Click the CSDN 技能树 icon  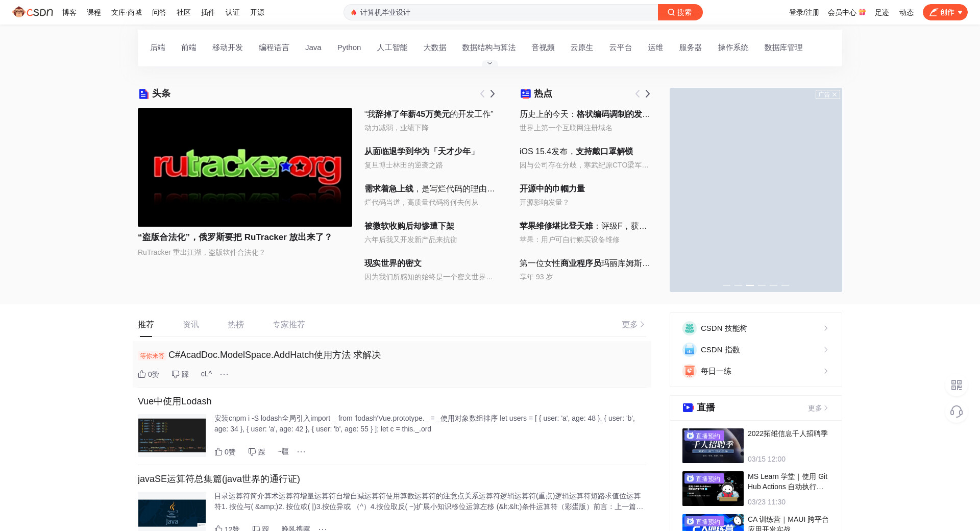tap(689, 328)
